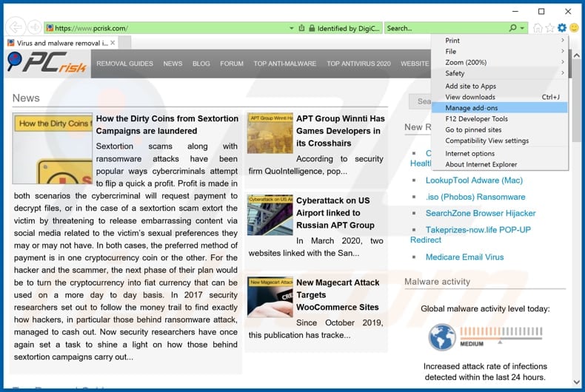Open SearchZone Browser Hijacker link
Image resolution: width=585 pixels, height=392 pixels.
pyautogui.click(x=481, y=213)
